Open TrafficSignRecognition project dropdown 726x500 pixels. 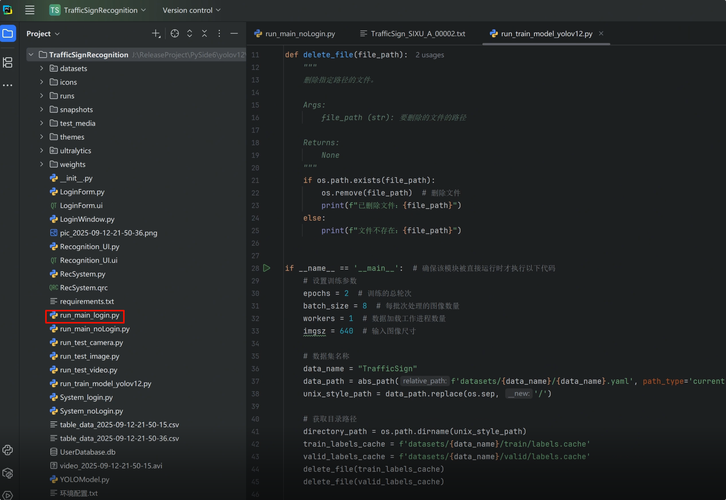click(97, 10)
